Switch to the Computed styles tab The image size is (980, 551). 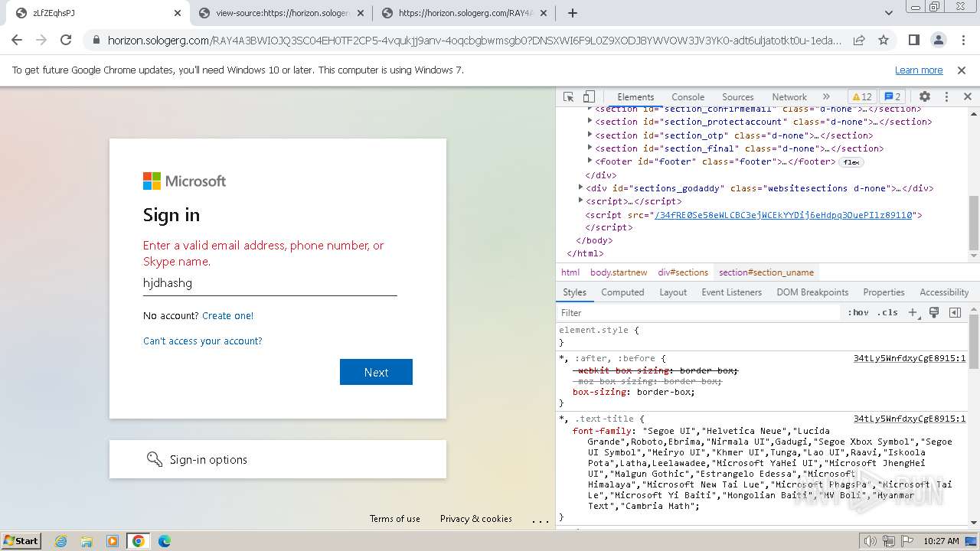point(622,292)
